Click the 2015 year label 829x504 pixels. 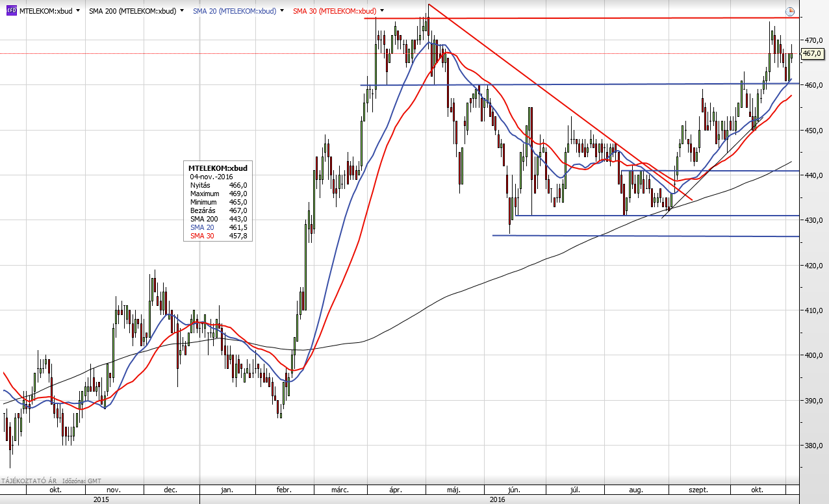coord(101,499)
